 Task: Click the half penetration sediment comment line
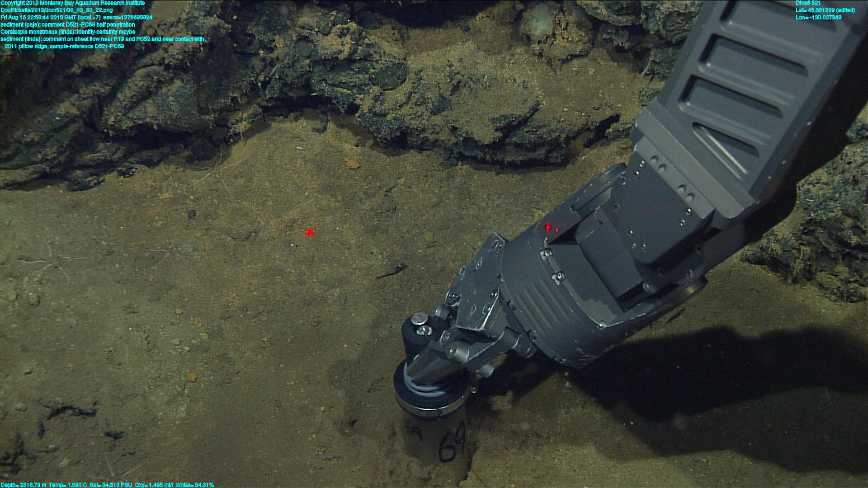[68, 24]
